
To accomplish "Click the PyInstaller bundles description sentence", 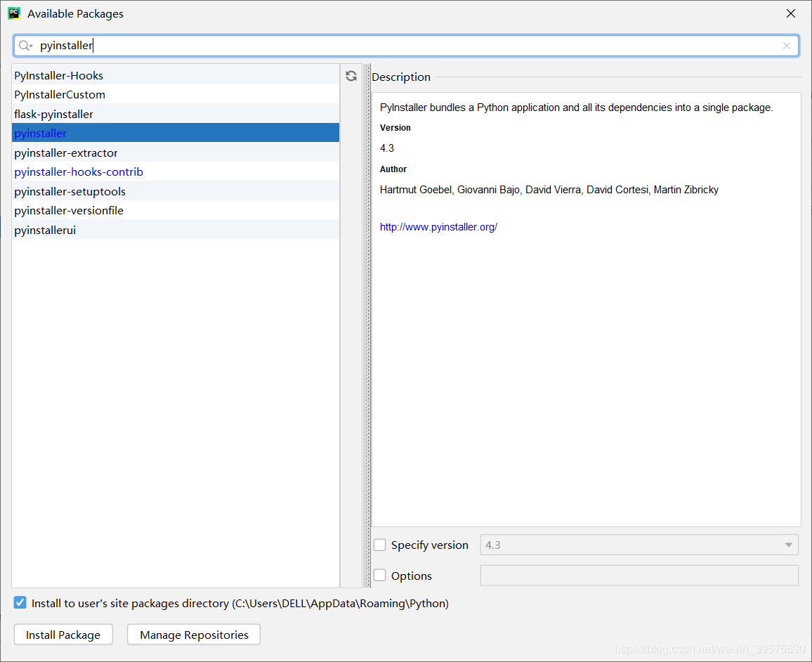I will click(576, 108).
